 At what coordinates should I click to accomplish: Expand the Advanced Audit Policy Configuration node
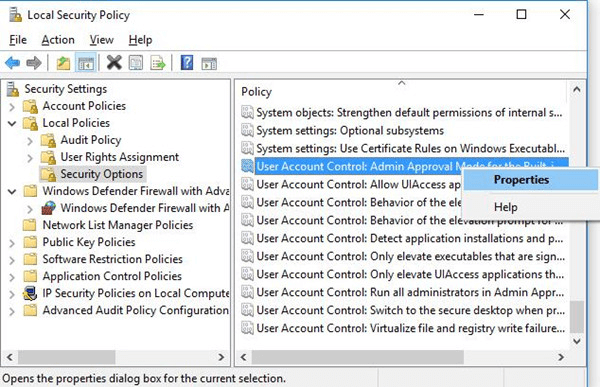tap(12, 311)
